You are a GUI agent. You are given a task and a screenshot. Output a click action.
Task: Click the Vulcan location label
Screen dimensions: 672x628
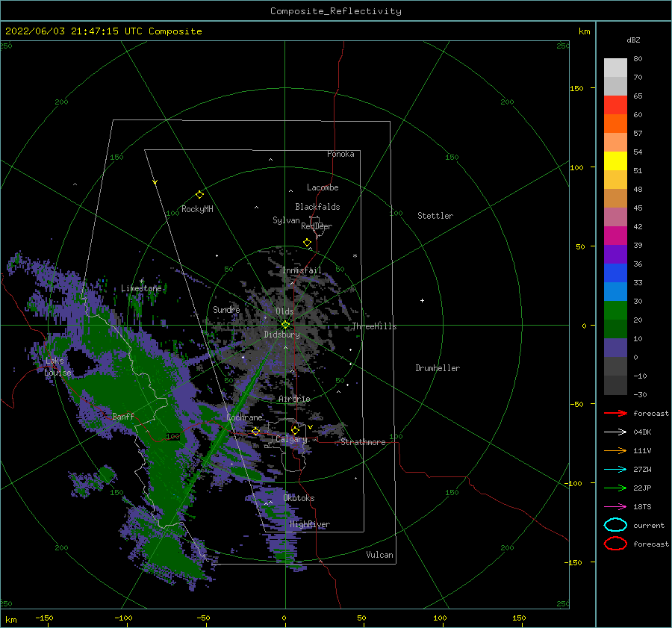380,555
